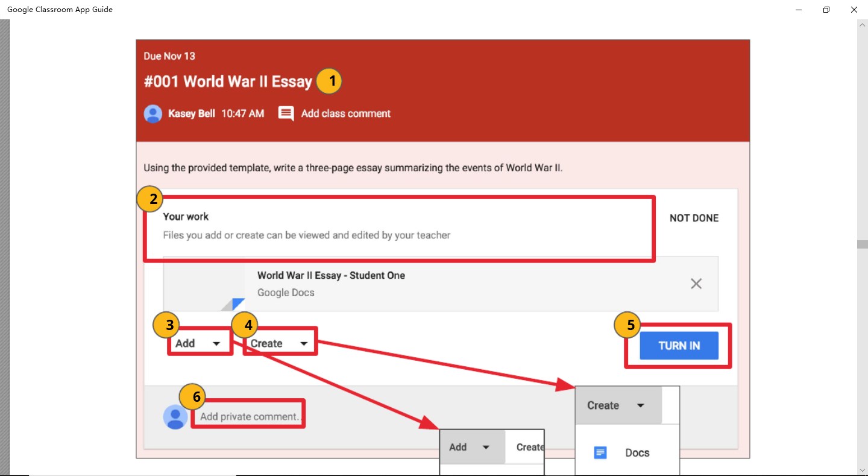Click the Add class comment link
Screen dimensions: 868x476
[346, 113]
